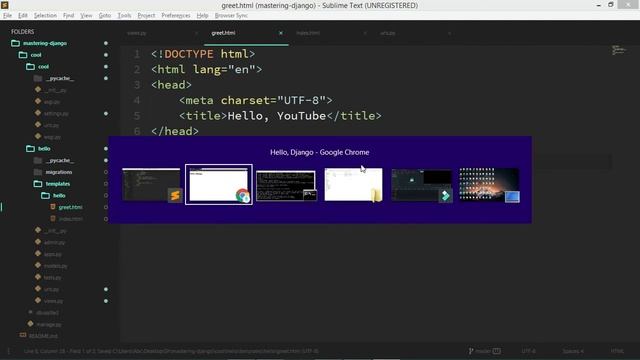Switch to the File Explorer window thumbnail
This screenshot has height=360, width=640.
(x=353, y=184)
